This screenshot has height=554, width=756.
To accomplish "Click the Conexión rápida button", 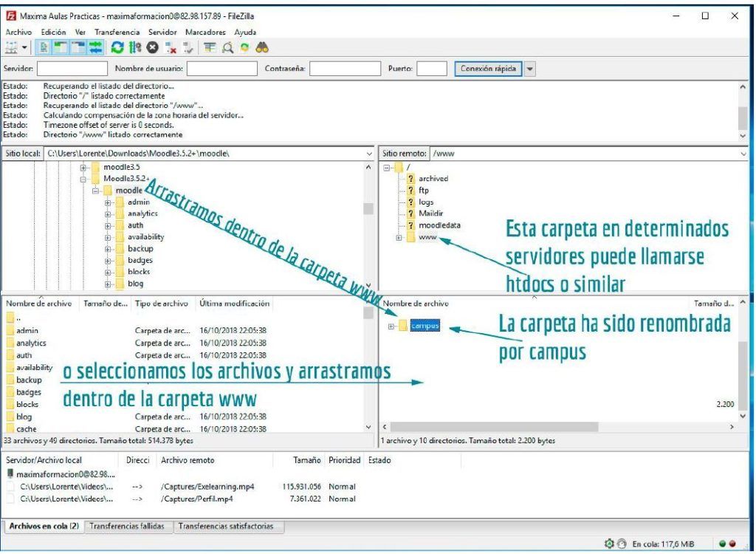I will (x=488, y=69).
